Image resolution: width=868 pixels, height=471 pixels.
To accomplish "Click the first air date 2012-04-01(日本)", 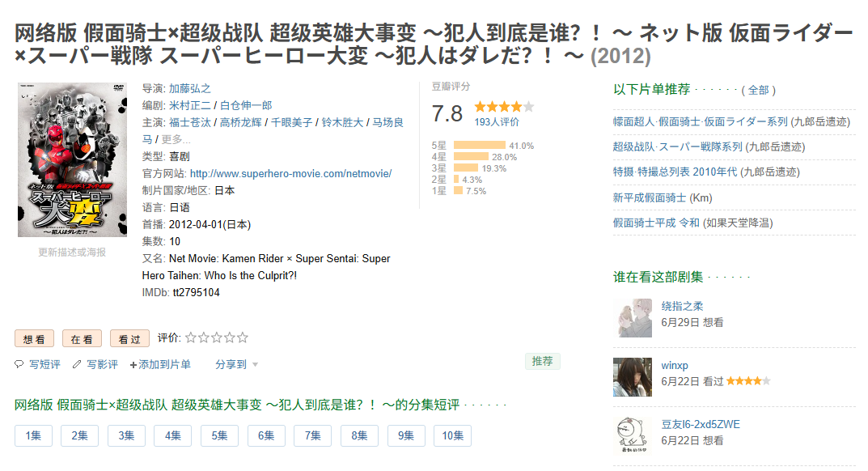I will click(210, 224).
